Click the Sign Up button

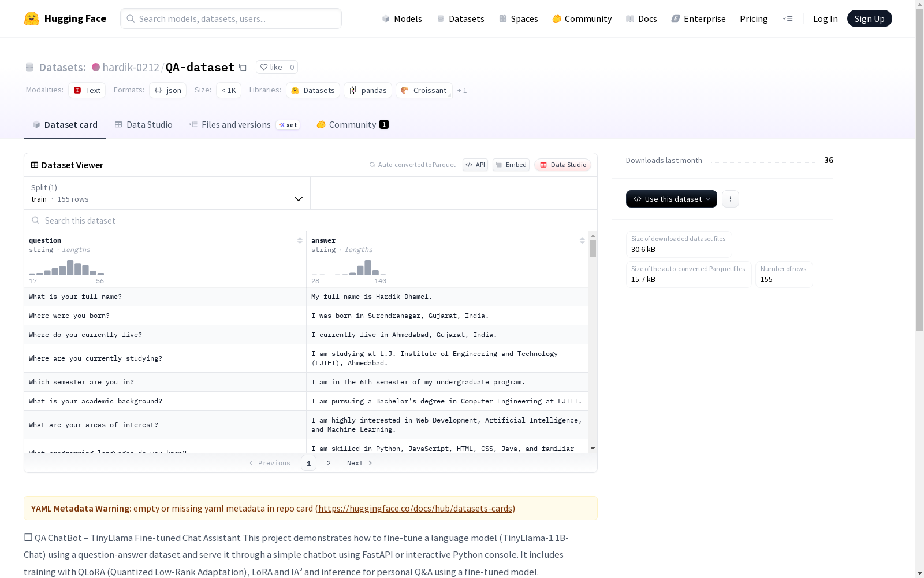coord(870,18)
